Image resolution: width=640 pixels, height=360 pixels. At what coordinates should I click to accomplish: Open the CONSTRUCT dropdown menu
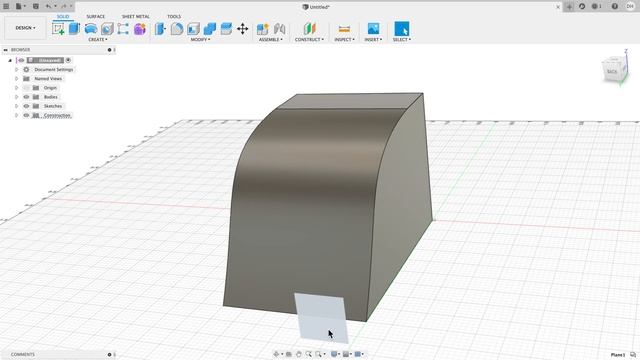pyautogui.click(x=309, y=40)
